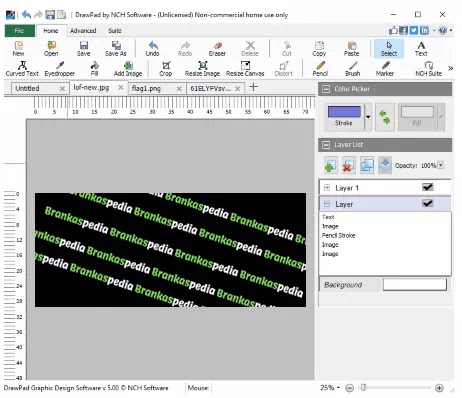
Task: Open the Fill color dropdown arrow
Action: click(x=441, y=117)
